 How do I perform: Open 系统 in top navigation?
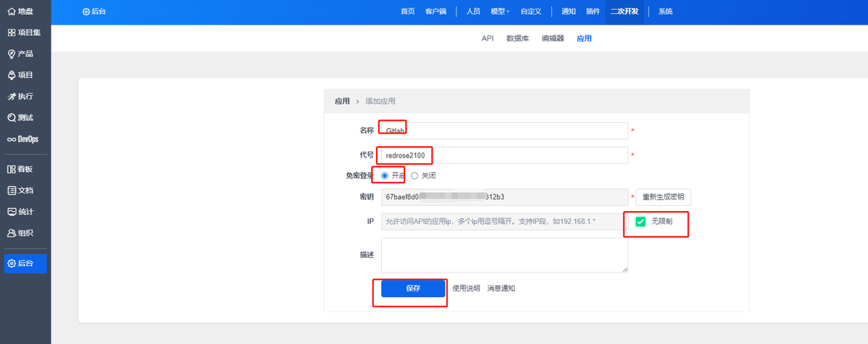point(665,12)
